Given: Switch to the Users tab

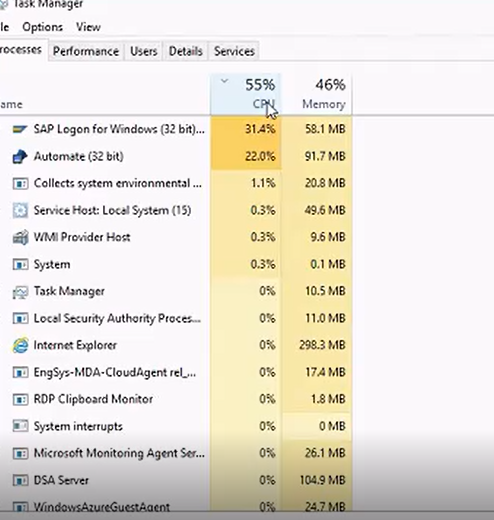Looking at the screenshot, I should click(143, 51).
